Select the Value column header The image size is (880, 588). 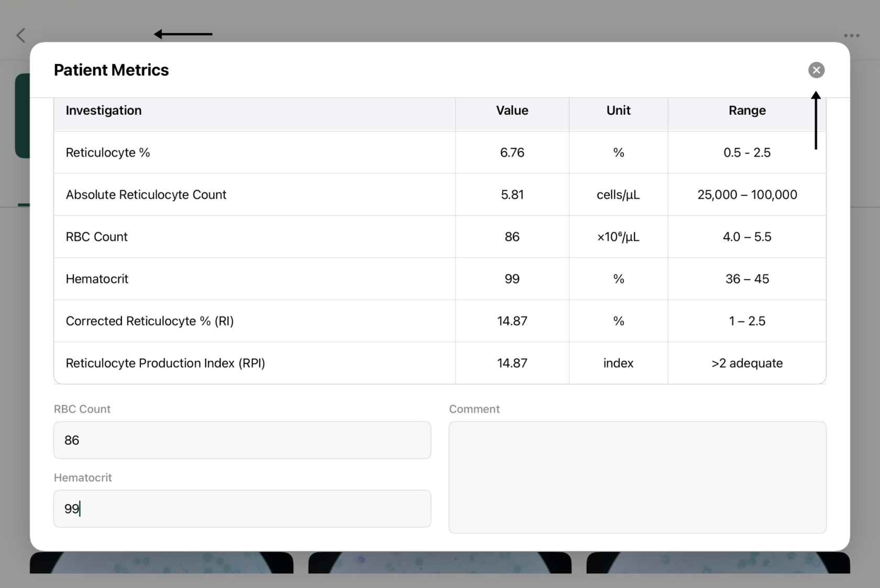[512, 110]
